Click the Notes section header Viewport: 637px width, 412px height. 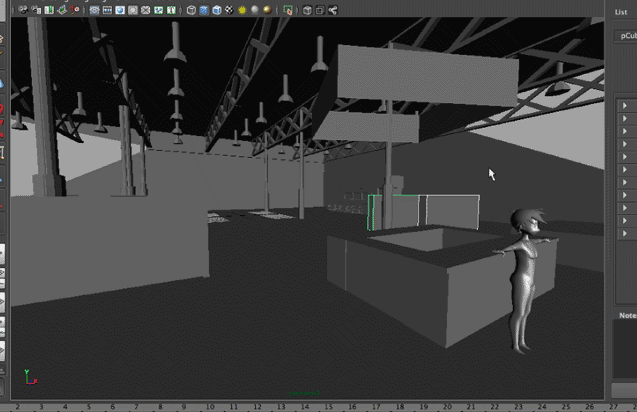coord(627,315)
